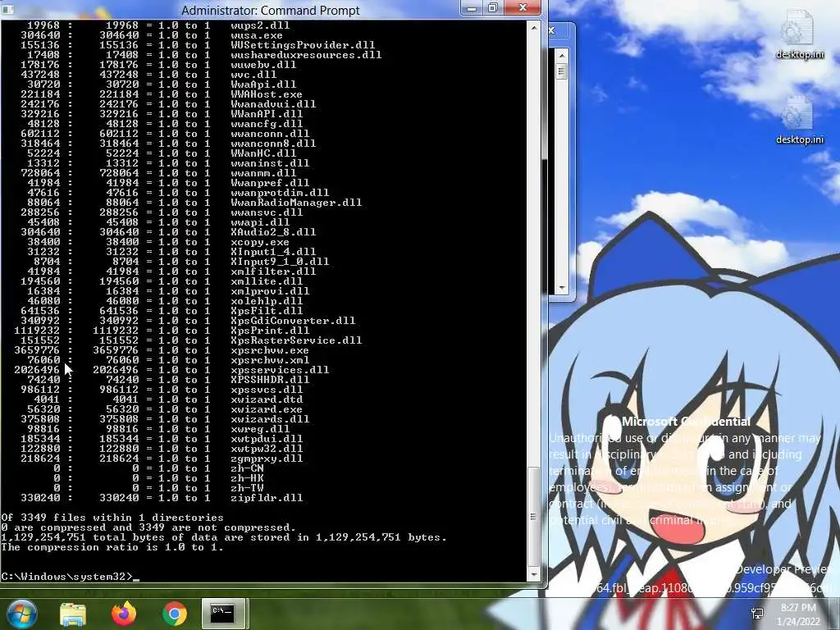840x630 pixels.
Task: Click the XAudio2_8.dll entry
Action: point(273,232)
